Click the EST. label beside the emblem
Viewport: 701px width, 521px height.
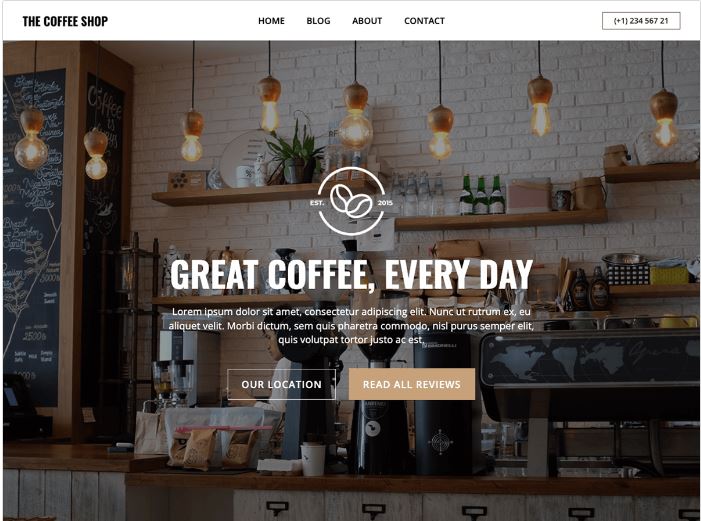pos(317,203)
